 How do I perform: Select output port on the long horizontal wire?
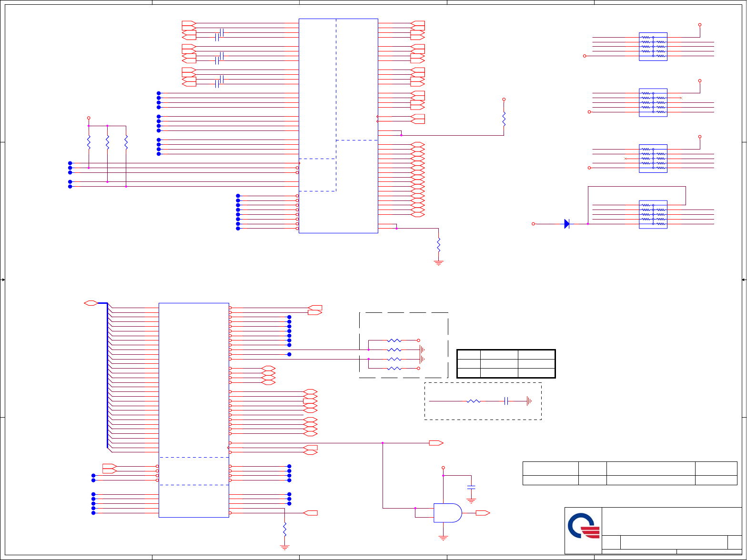(436, 443)
